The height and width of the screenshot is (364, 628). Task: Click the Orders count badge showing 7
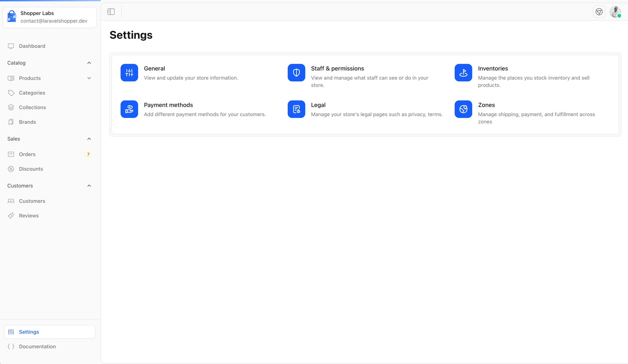88,154
